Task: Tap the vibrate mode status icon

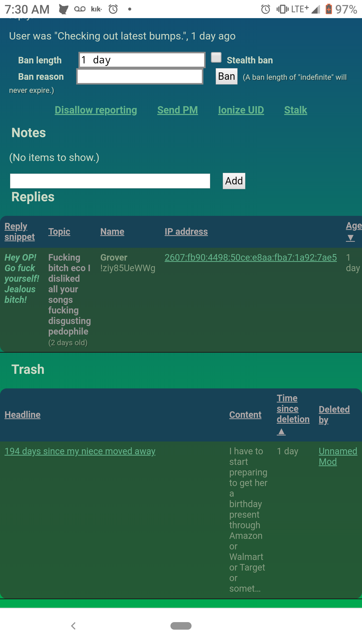Action: tap(282, 9)
